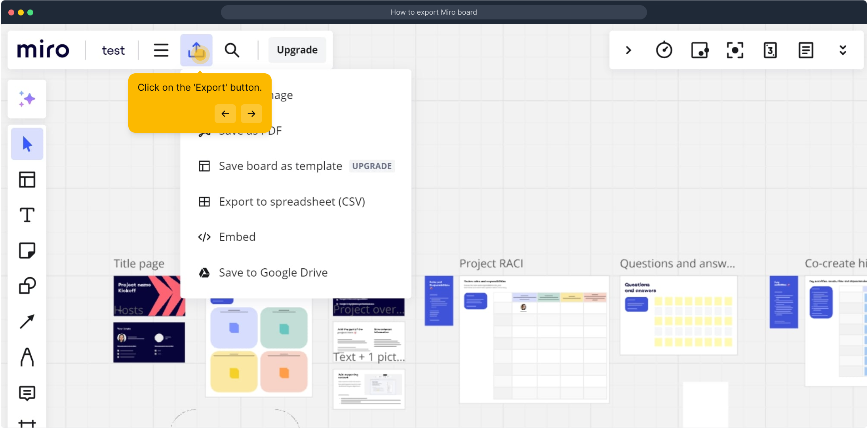Click the Export board icon in the top bar
The height and width of the screenshot is (428, 868).
pos(196,50)
